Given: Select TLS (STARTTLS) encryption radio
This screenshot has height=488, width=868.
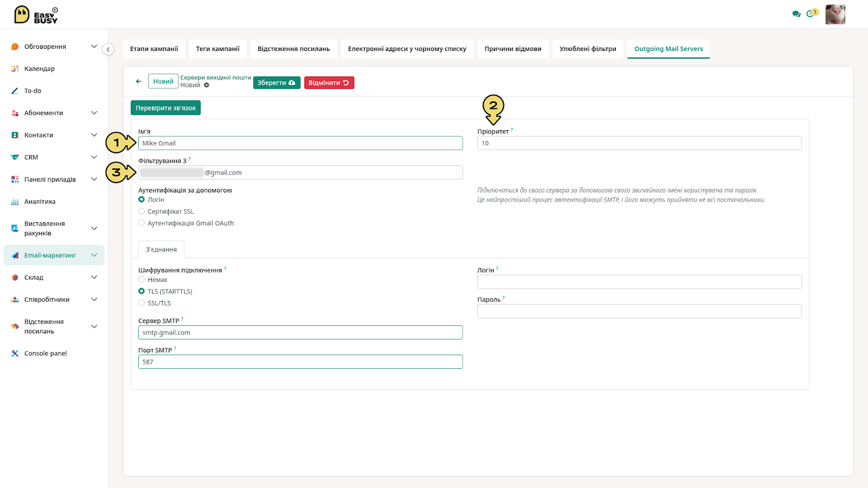Looking at the screenshot, I should coord(142,291).
